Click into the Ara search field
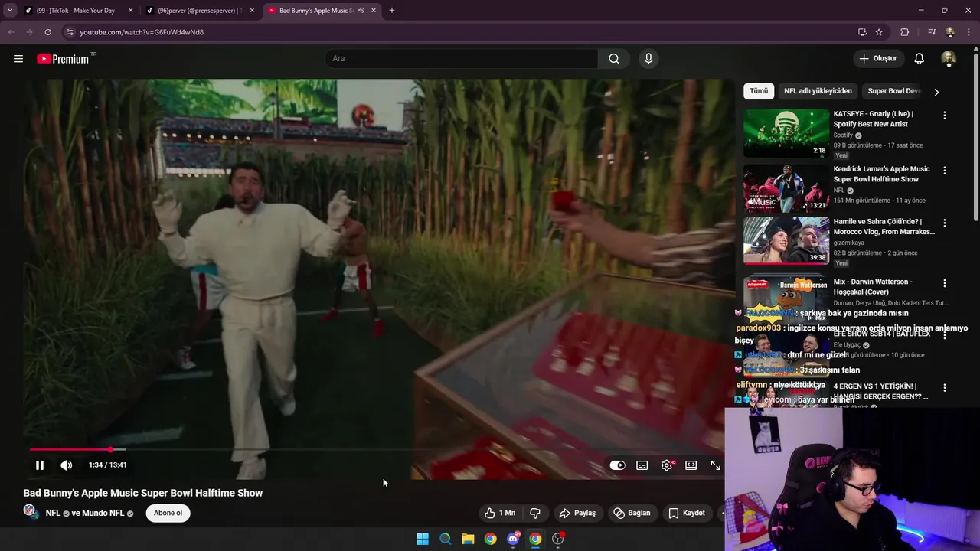 (462, 59)
